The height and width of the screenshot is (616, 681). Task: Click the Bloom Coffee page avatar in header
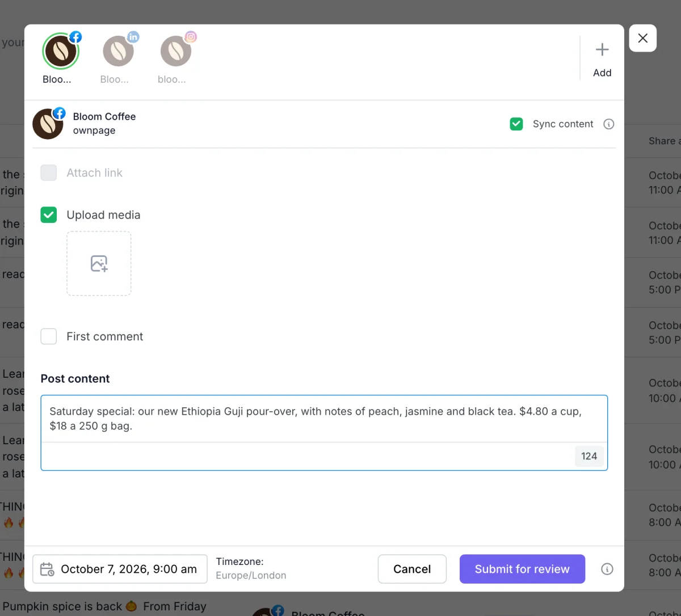pos(48,124)
